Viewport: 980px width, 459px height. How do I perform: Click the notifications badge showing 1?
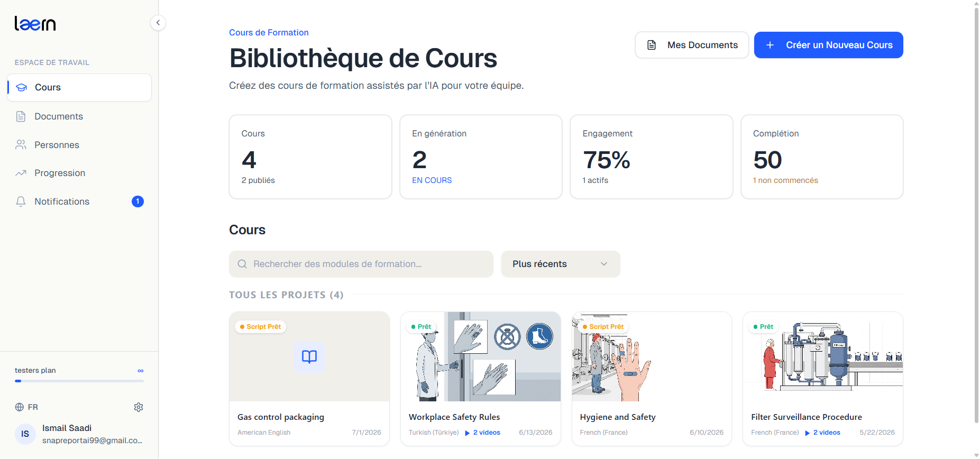138,201
